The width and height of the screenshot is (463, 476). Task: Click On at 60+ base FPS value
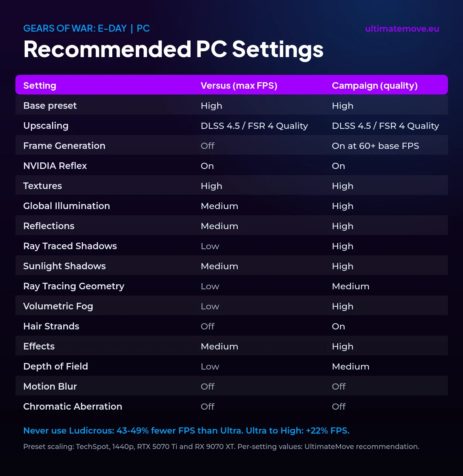[375, 146]
